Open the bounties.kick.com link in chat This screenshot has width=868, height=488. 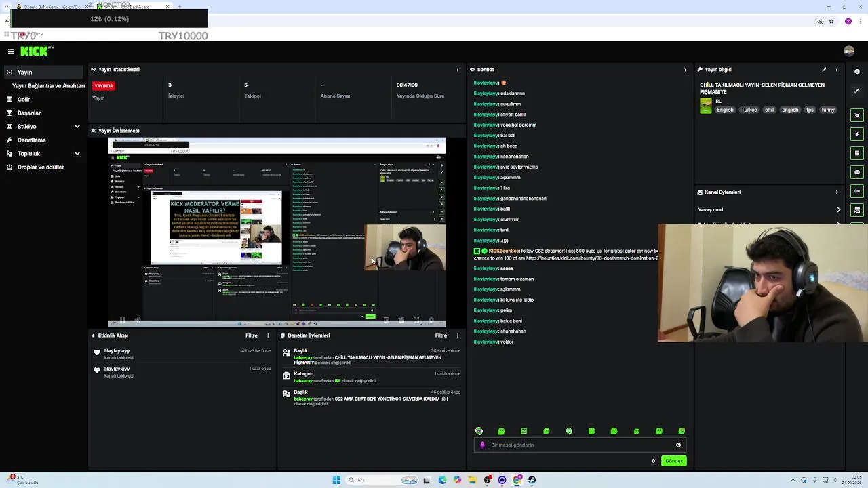[591, 258]
